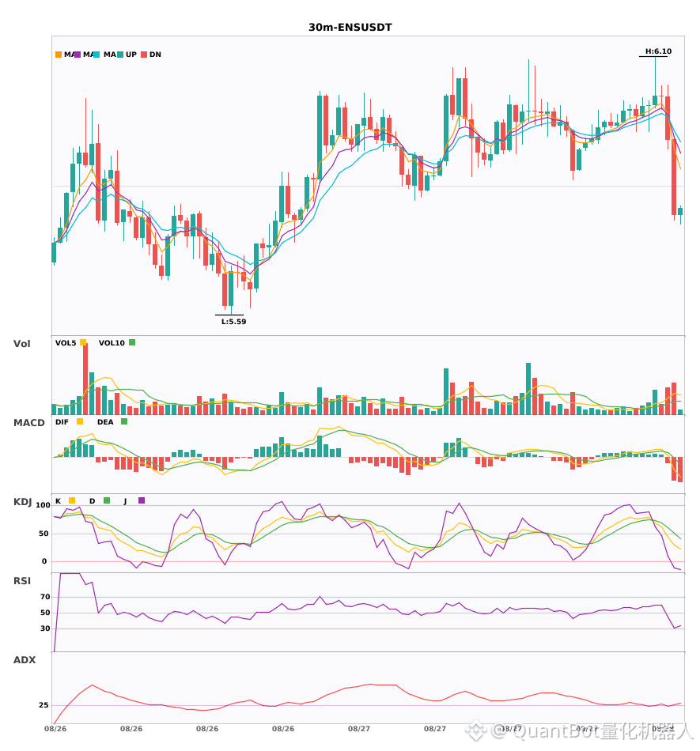Select the ADX panel label
The image size is (700, 751).
25,660
